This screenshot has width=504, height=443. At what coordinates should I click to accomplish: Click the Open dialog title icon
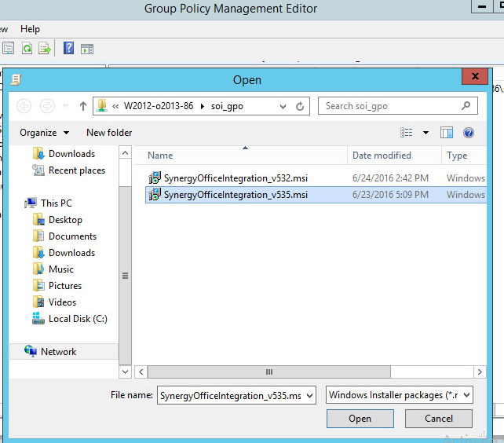16,79
